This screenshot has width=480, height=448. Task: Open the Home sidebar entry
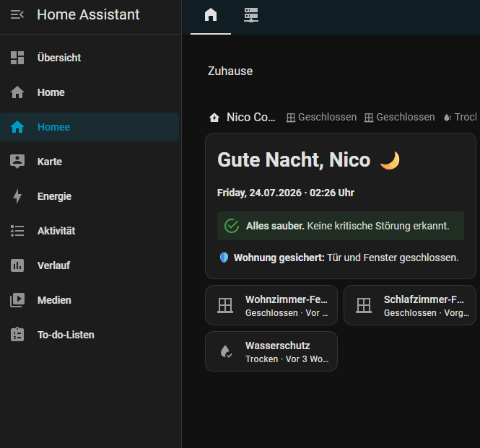[90, 92]
